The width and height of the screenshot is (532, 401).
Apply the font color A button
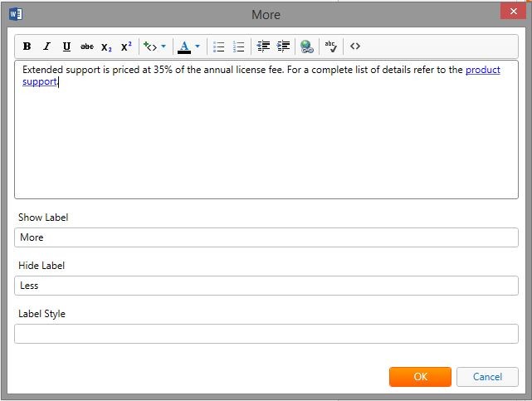[x=184, y=46]
